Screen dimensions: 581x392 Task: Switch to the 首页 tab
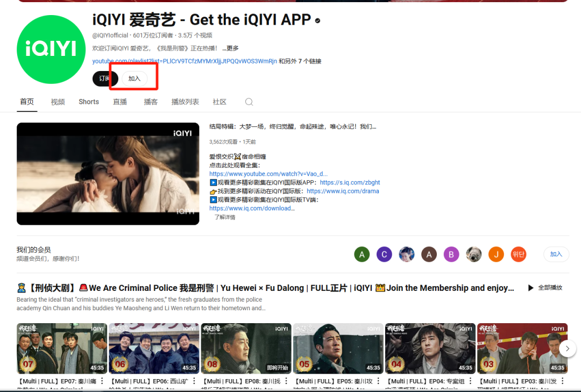[x=27, y=102]
